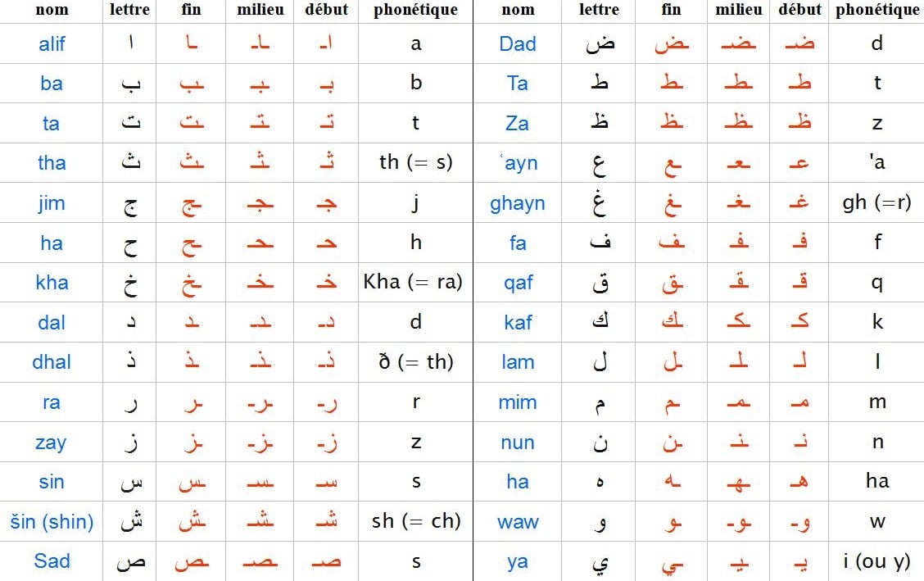Click the "zay" letter link
Screen dimensions: 924x581
[51, 443]
